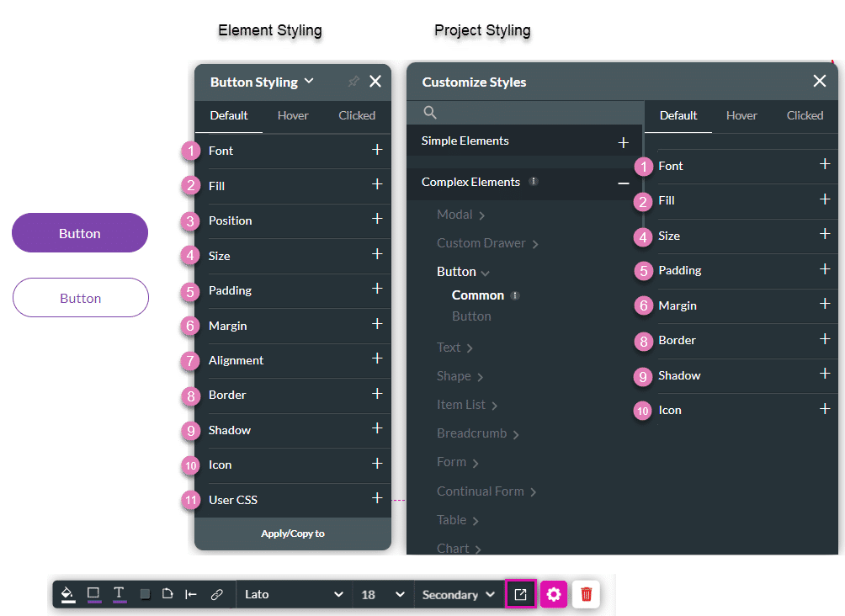The image size is (845, 616).
Task: Click the search magnifier in Customize Styles
Action: [430, 111]
